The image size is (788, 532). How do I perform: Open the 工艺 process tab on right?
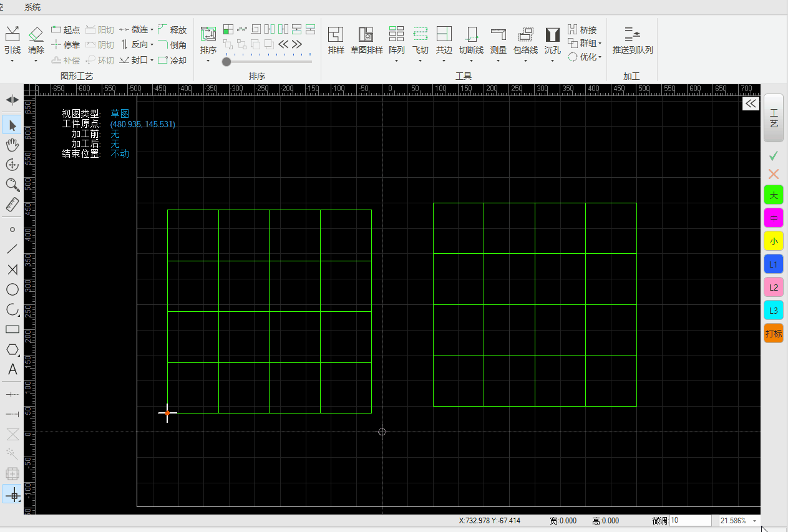(x=774, y=118)
